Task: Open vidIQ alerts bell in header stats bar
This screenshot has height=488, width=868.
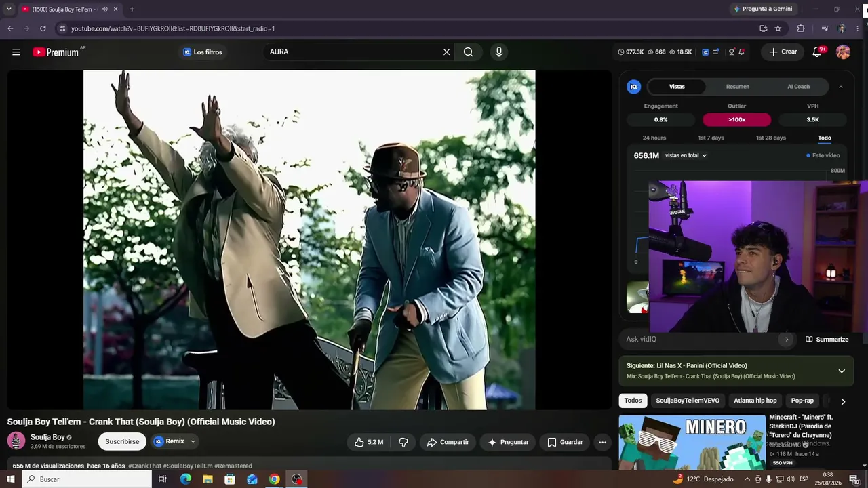Action: point(742,52)
